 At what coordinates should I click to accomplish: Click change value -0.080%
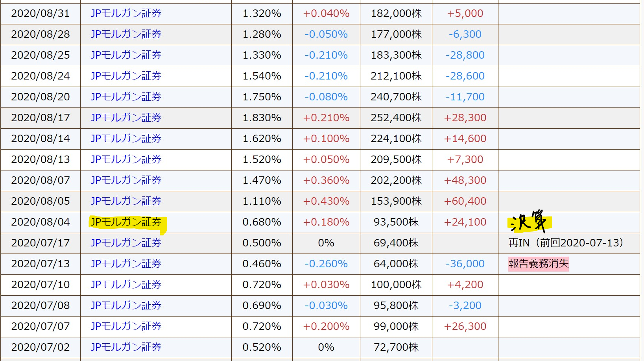click(326, 97)
